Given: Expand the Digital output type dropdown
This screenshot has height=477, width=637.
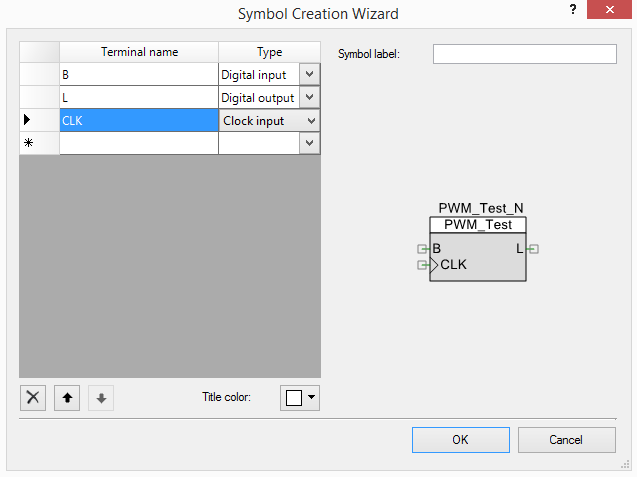Looking at the screenshot, I should click(310, 97).
